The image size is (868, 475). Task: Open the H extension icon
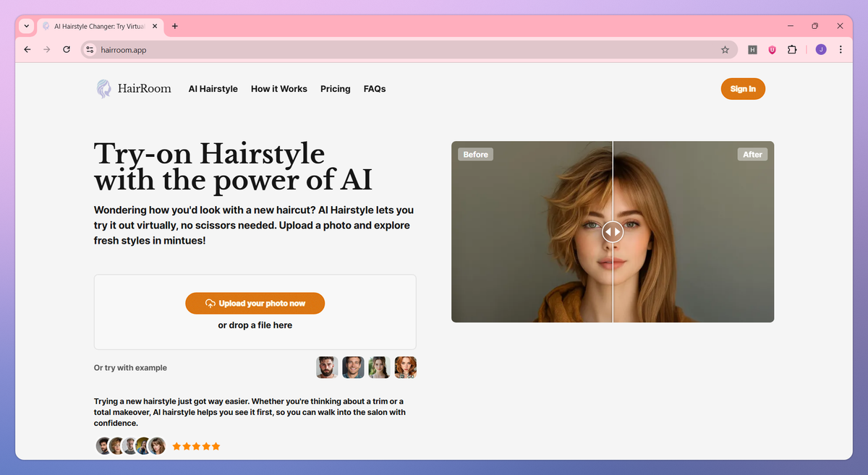tap(752, 50)
